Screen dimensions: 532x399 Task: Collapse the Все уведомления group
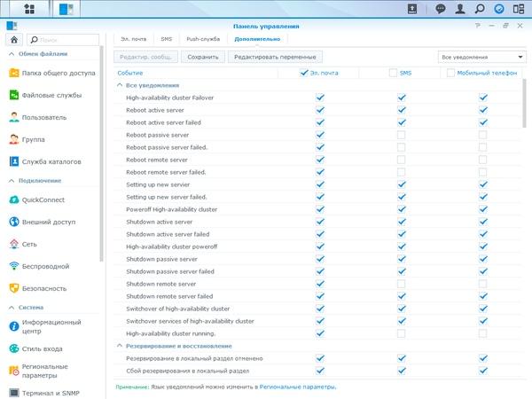[x=120, y=85]
